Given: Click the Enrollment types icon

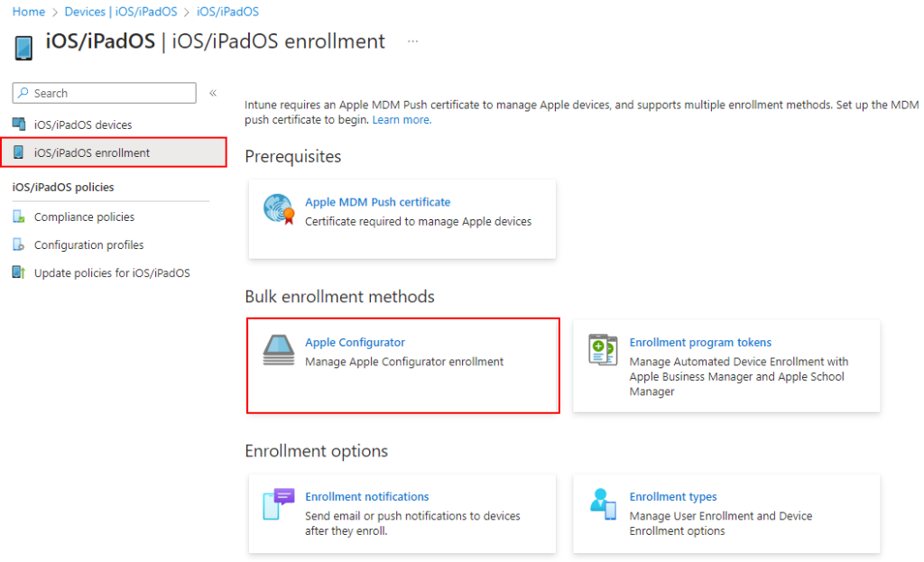Looking at the screenshot, I should click(603, 504).
